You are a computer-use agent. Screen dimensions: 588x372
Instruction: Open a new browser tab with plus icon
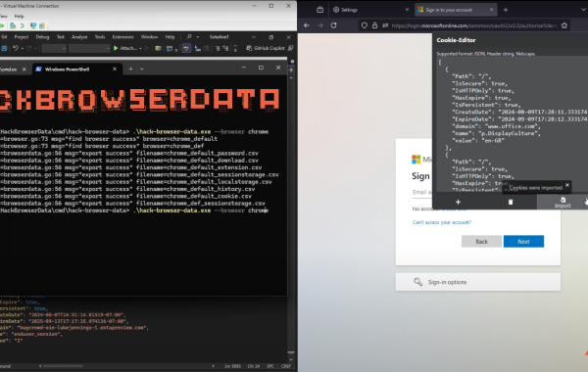pos(506,10)
